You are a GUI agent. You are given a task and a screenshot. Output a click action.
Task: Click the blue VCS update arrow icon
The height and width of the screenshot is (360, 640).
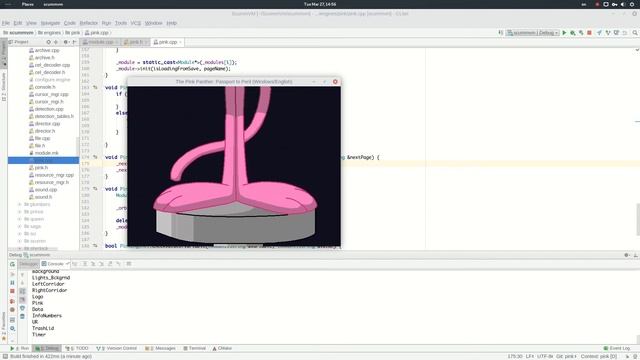point(599,33)
